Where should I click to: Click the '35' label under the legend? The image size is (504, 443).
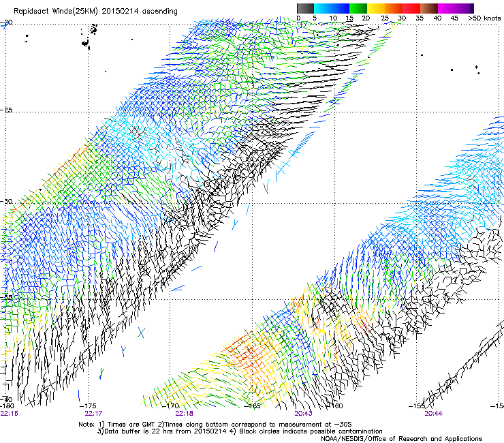point(420,18)
